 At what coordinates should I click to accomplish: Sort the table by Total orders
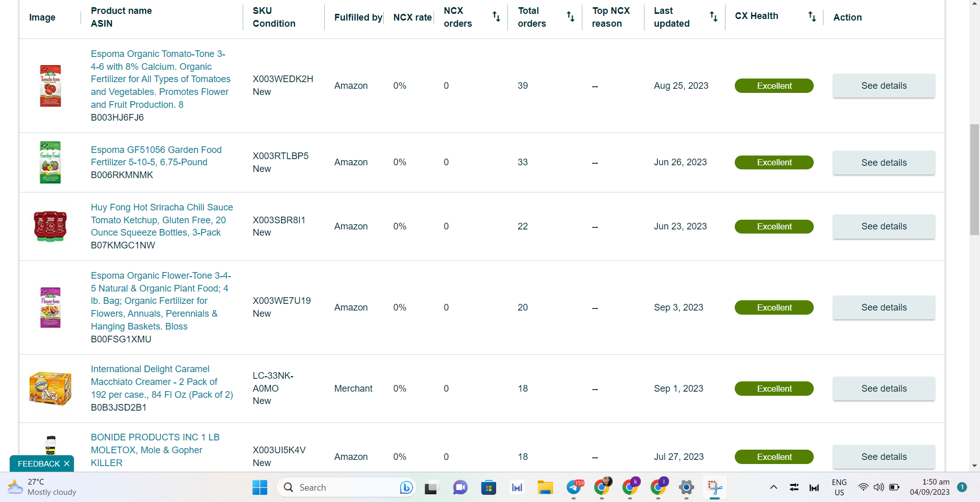[x=571, y=17]
